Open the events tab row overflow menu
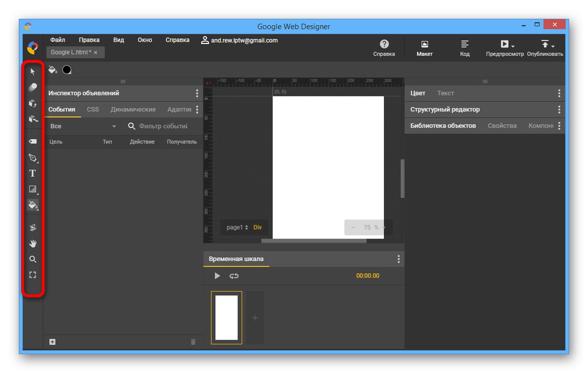This screenshot has width=588, height=373. pyautogui.click(x=197, y=109)
